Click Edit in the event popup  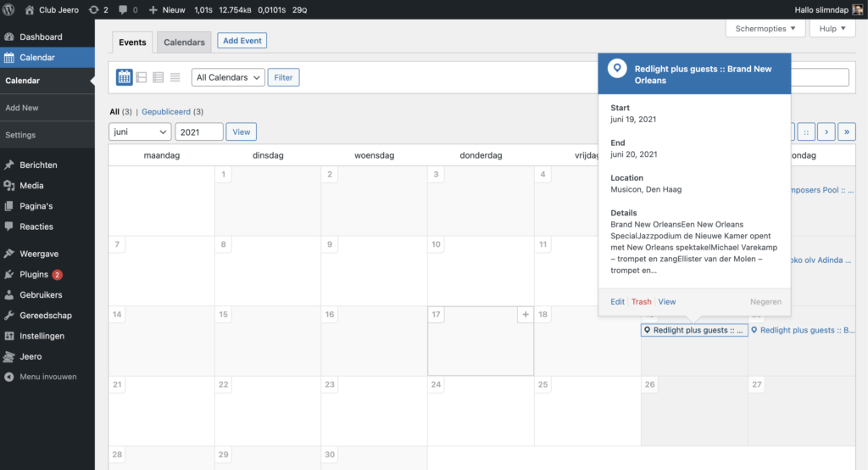[x=617, y=301]
